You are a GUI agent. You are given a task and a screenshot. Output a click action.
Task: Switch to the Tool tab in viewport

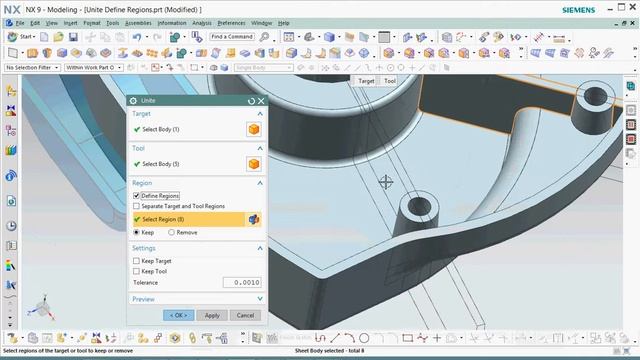click(x=390, y=81)
